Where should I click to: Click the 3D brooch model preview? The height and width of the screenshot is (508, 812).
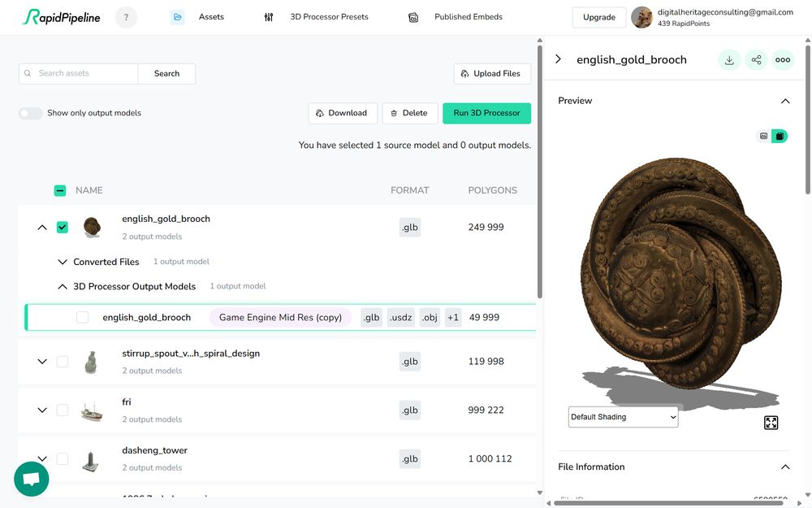[x=681, y=274]
